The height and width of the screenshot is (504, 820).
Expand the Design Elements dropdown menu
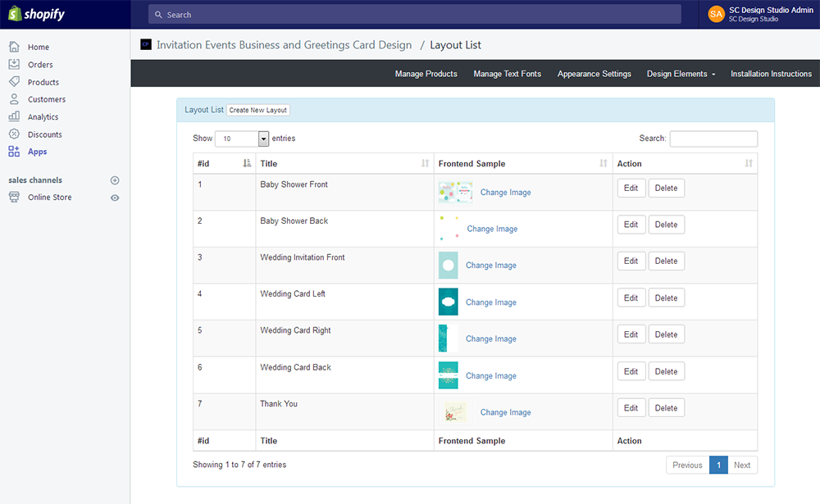681,74
